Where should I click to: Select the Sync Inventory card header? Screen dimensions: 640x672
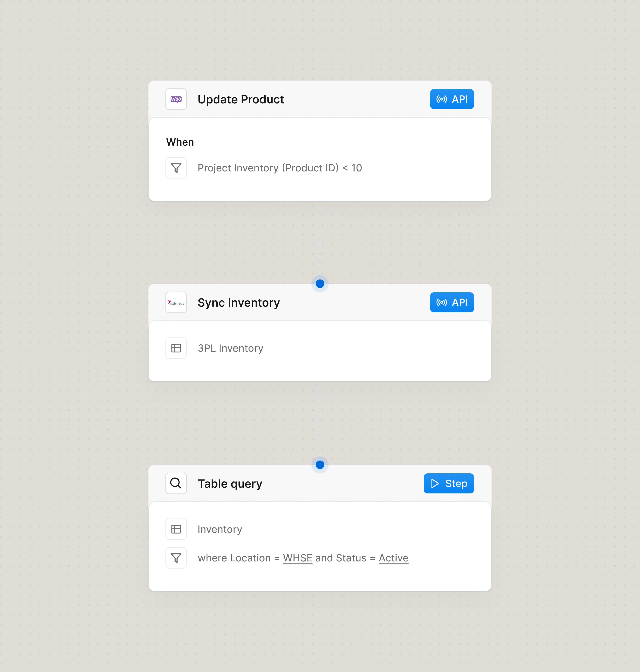click(x=239, y=303)
